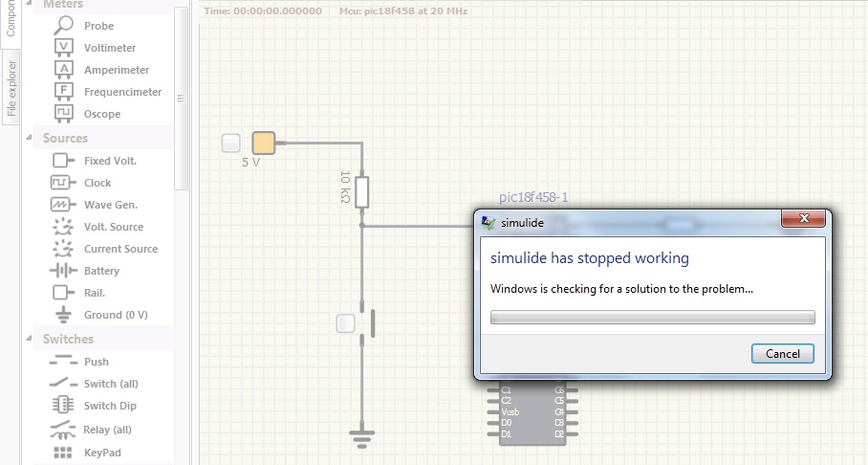Close the simulide error dialog

point(803,218)
